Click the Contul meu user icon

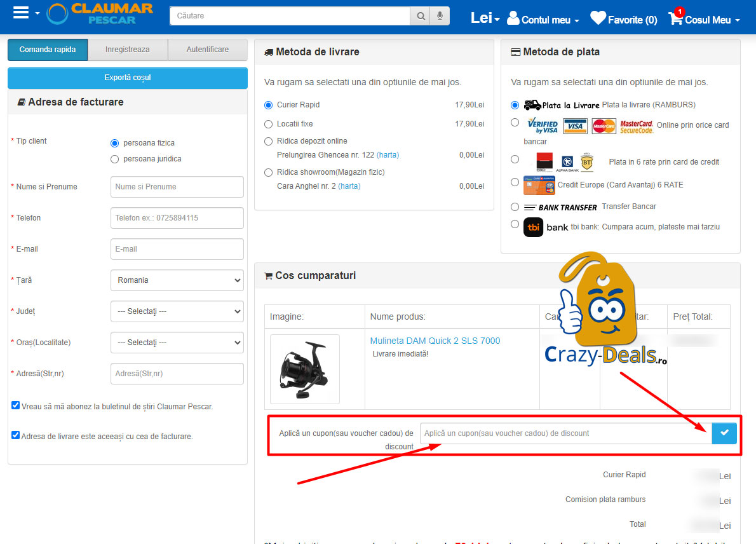[x=513, y=18]
